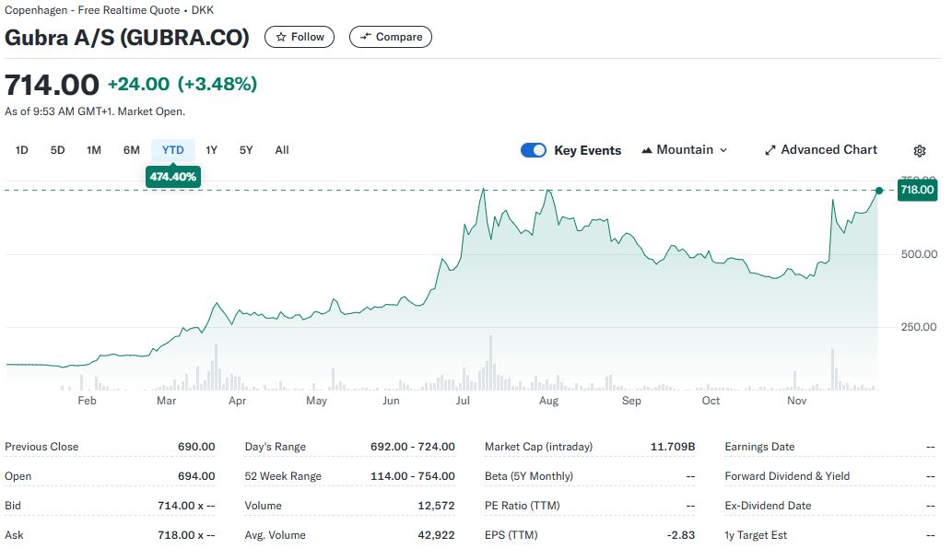Click the green dot at chart end

click(x=878, y=191)
